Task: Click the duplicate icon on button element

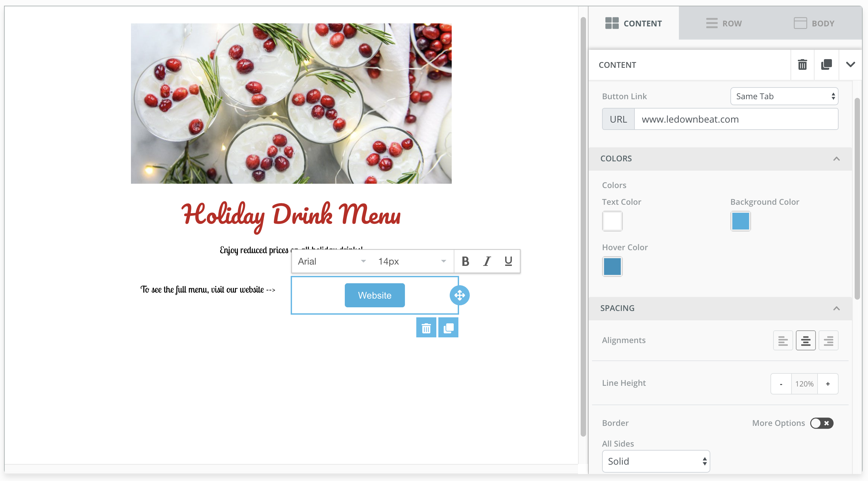Action: tap(448, 328)
